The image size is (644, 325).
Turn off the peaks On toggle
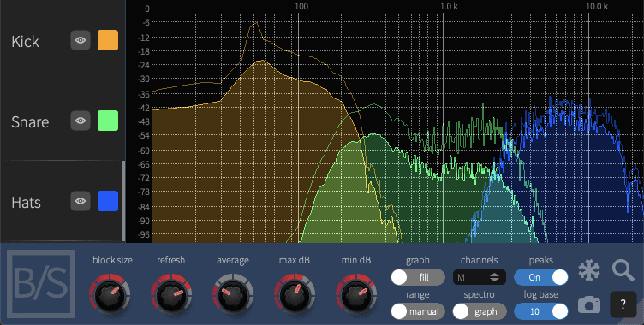pyautogui.click(x=541, y=277)
